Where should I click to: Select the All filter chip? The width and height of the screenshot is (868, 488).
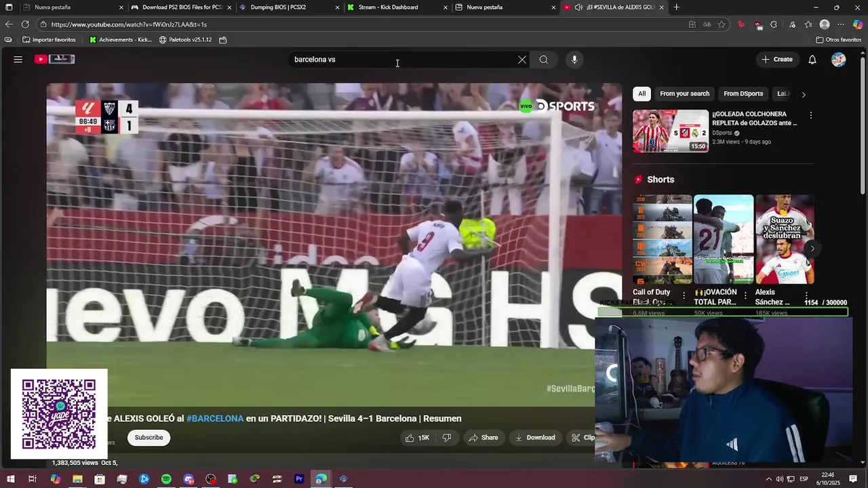[642, 94]
